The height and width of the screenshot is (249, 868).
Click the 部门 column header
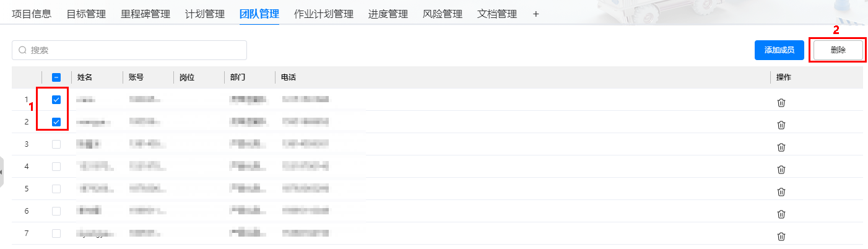coord(238,77)
